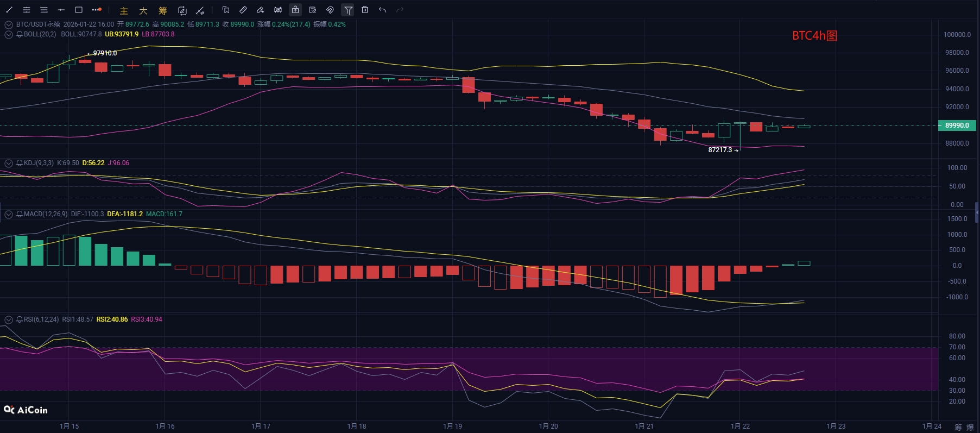Click the 爆 button at bottom right

(x=970, y=427)
